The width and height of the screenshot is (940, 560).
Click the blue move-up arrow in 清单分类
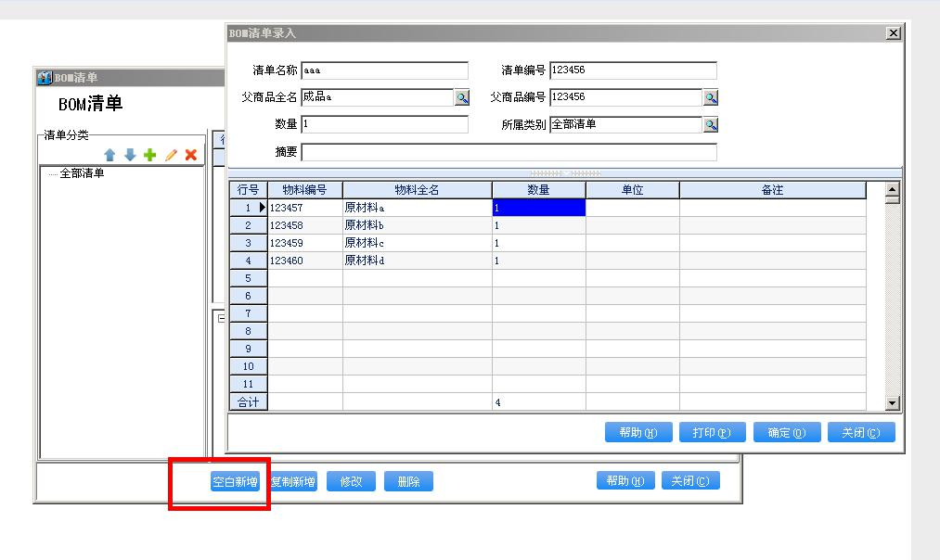109,155
